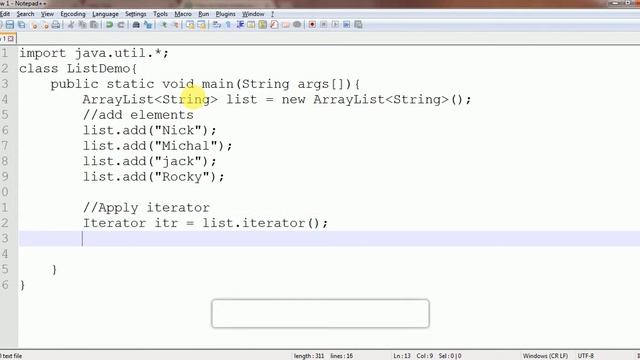
Task: Click the Copy toolbar icon
Action: point(82,24)
